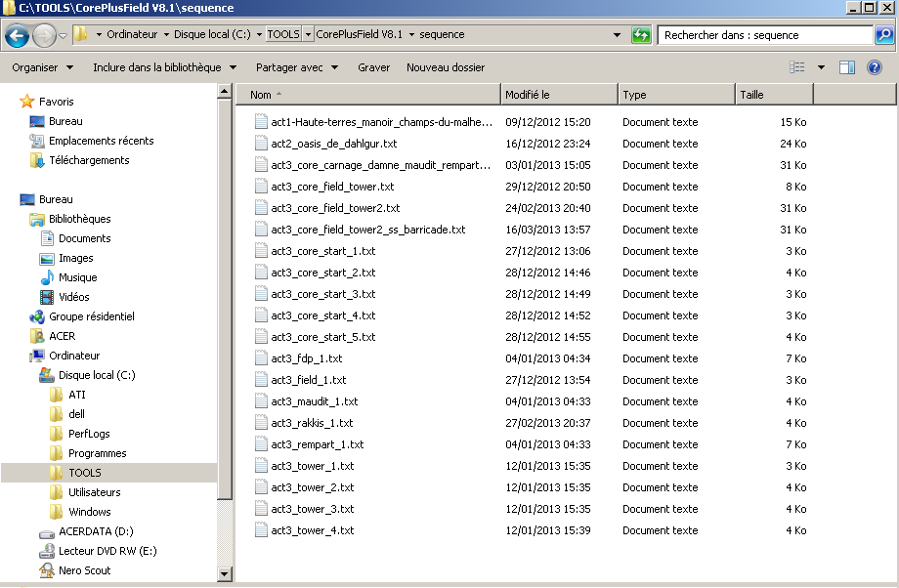
Task: Select the Programmes folder in the tree
Action: (x=98, y=453)
